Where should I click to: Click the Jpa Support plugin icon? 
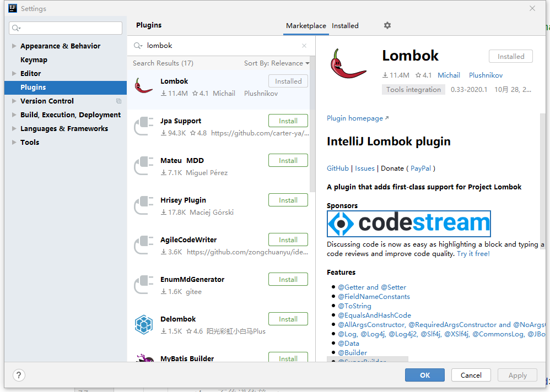[144, 126]
